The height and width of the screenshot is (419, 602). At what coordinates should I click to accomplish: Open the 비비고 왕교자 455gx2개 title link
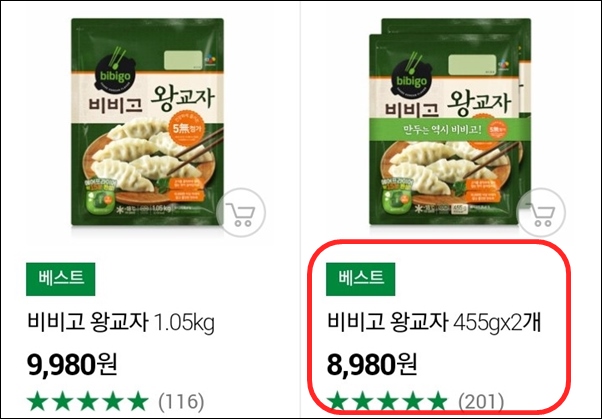coord(434,323)
